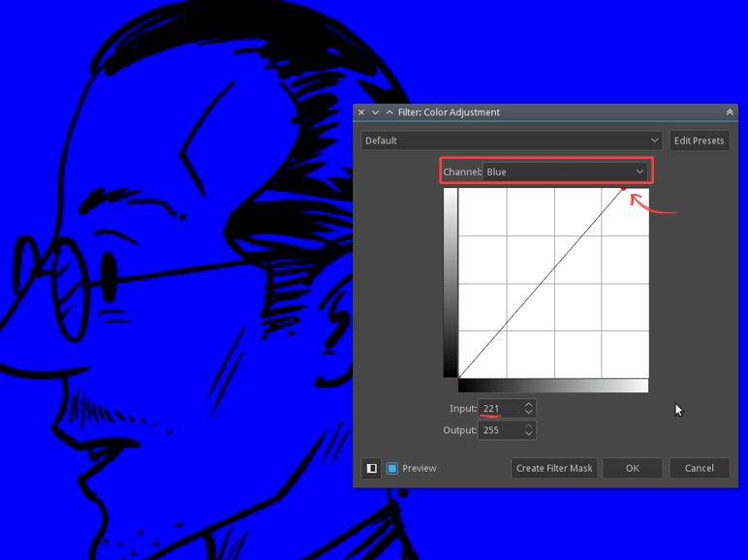748x560 pixels.
Task: Click the Edit Presets button
Action: point(699,140)
